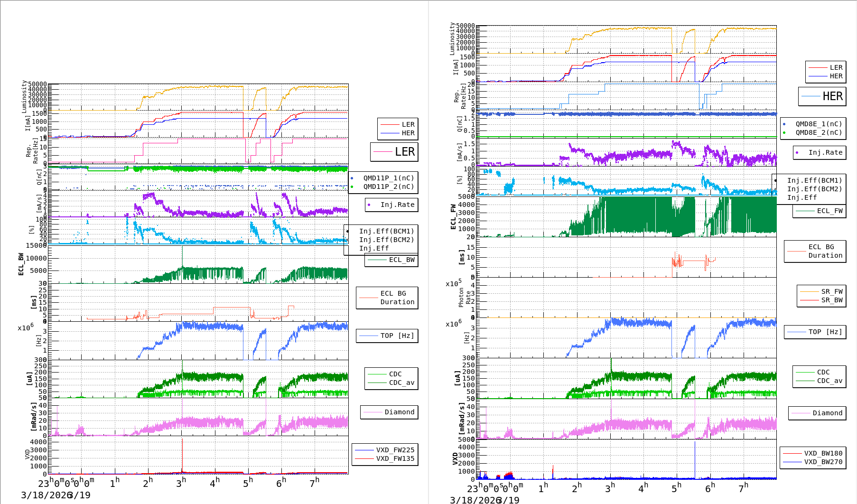The height and width of the screenshot is (504, 857).
Task: Click the 5h tick label on right time axis
Action: point(676,488)
